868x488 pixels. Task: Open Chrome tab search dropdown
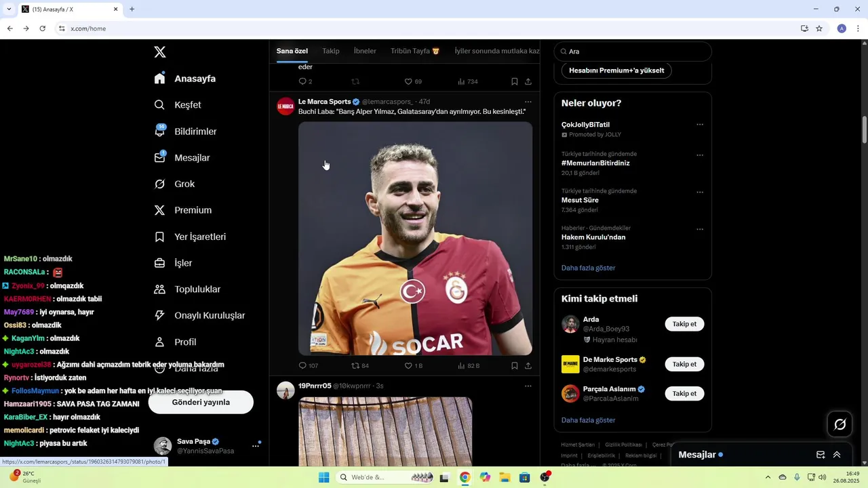click(9, 9)
